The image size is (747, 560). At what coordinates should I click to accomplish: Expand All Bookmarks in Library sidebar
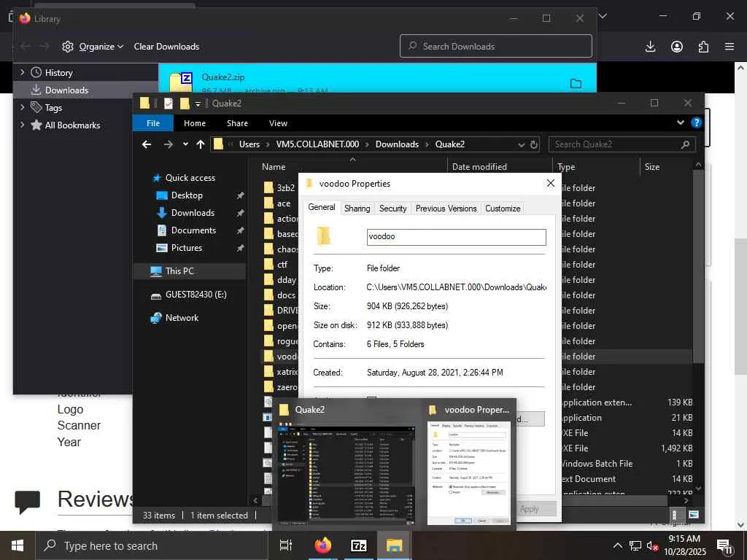click(x=22, y=125)
